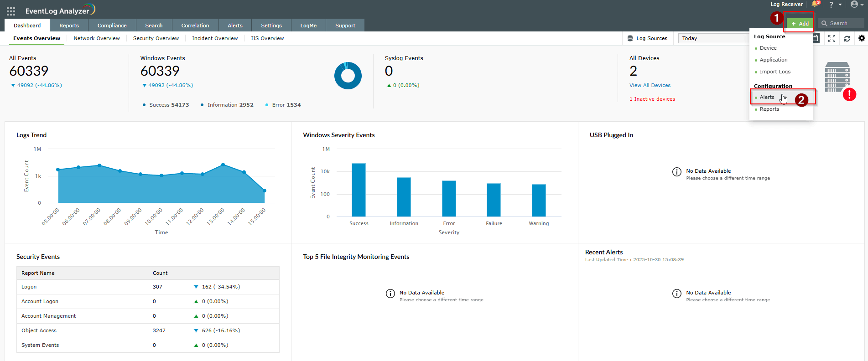This screenshot has height=361, width=868.
Task: Open the View All Devices link
Action: [x=650, y=85]
